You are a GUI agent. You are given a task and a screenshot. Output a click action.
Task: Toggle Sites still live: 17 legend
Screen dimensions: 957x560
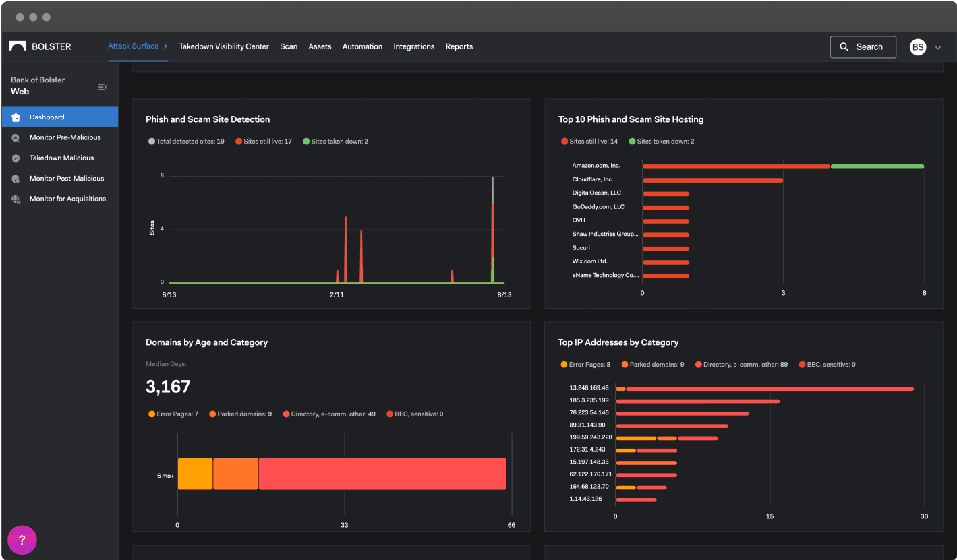(x=264, y=142)
